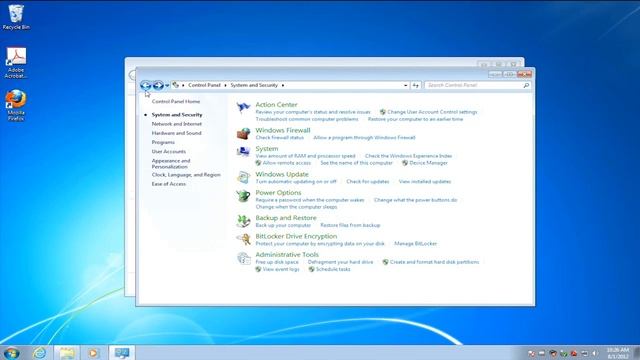
Task: Click the Power Options battery icon
Action: click(x=243, y=196)
